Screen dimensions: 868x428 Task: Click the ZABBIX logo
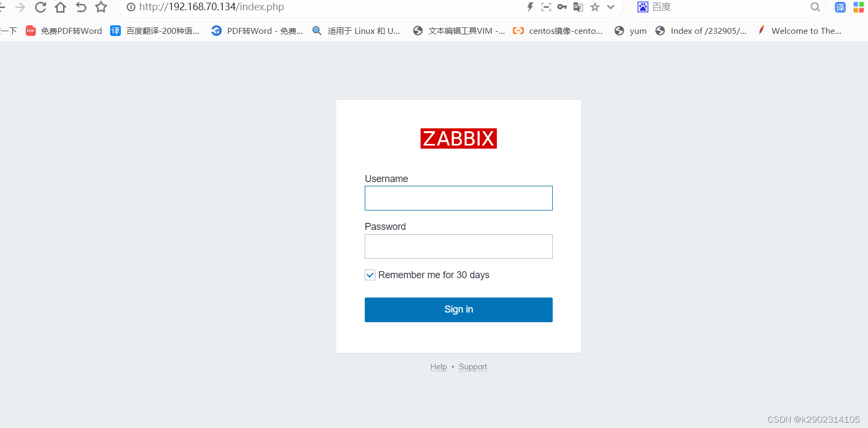point(459,139)
